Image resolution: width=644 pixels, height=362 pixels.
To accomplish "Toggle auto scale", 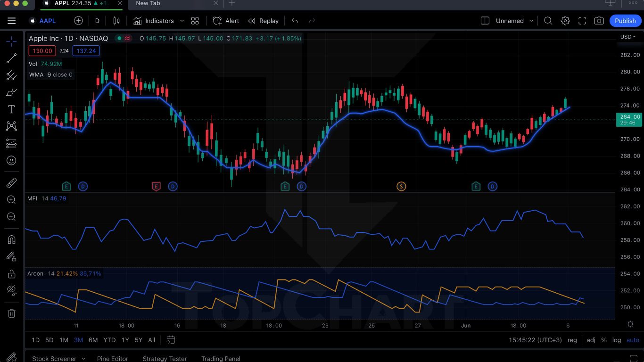I will click(633, 340).
